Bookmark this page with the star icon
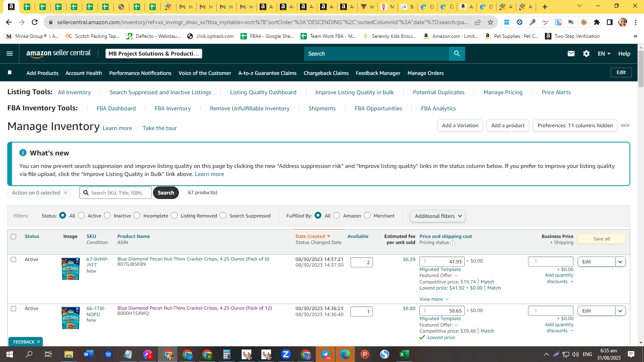 [491, 22]
